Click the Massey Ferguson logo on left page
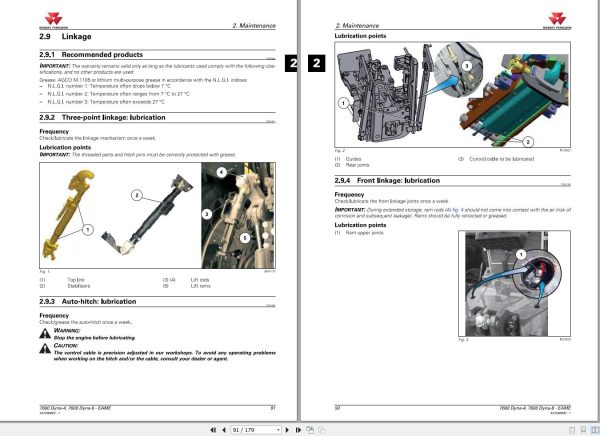600x436 pixels. [x=53, y=20]
